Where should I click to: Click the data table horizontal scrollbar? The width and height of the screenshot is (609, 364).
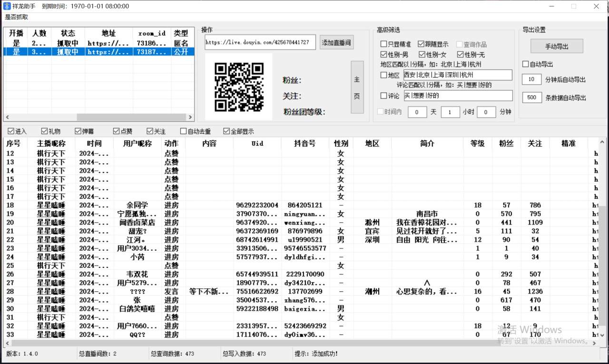coord(256,343)
